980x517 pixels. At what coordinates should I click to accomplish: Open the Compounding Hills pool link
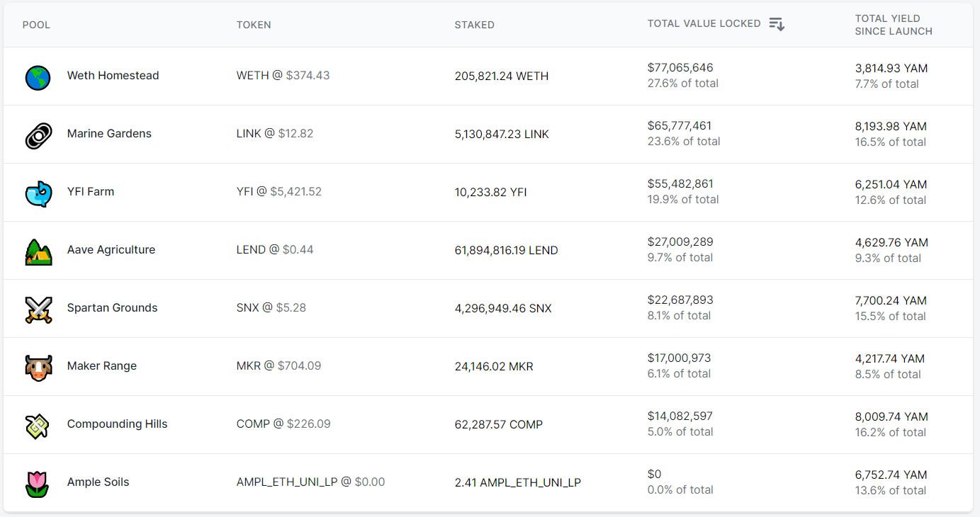click(117, 424)
